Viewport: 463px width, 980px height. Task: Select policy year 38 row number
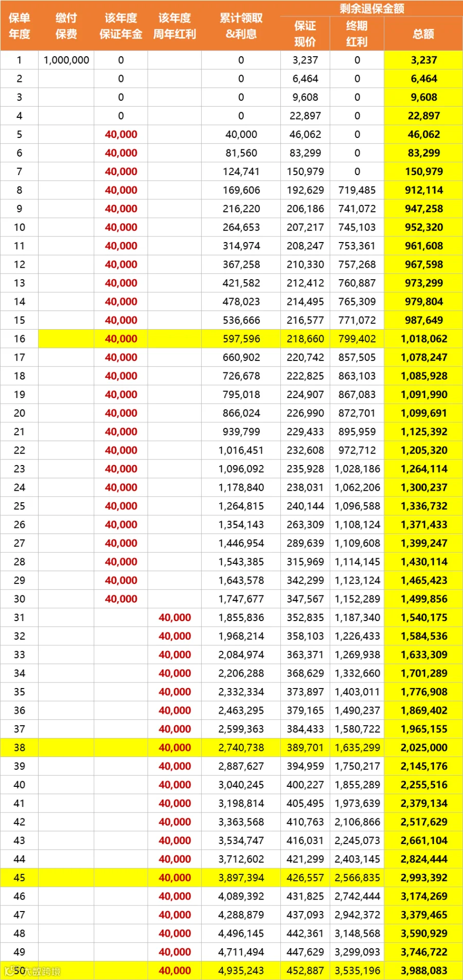click(19, 747)
